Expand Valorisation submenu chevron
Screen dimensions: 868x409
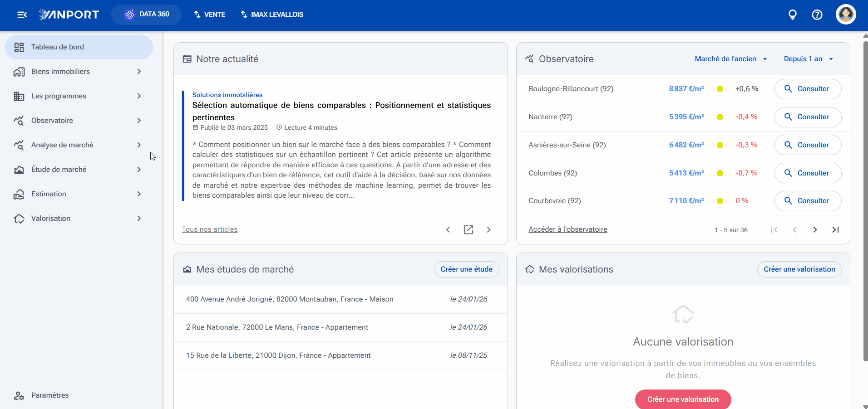tap(139, 219)
